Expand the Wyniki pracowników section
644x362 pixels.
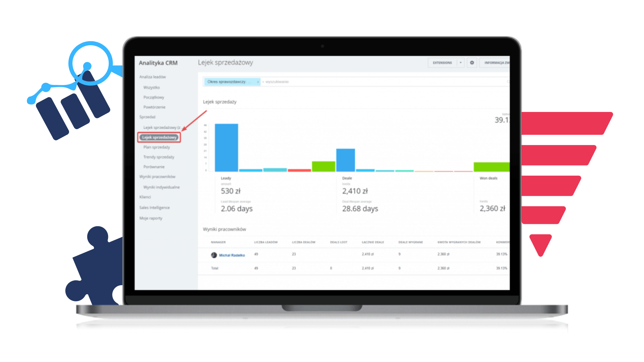(157, 177)
